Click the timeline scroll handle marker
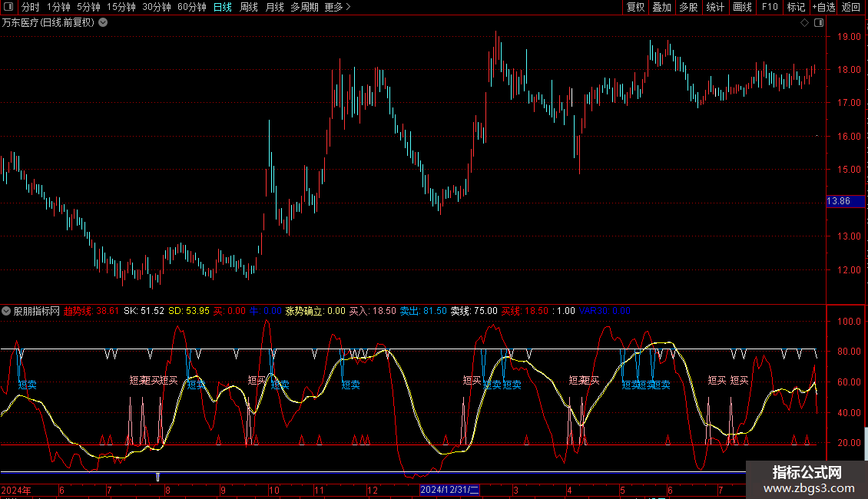This screenshot has width=868, height=499. [x=157, y=477]
